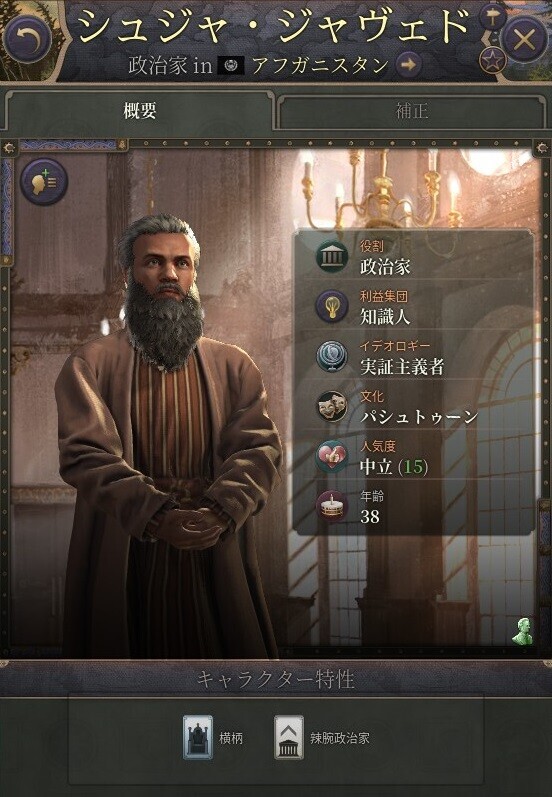This screenshot has width=552, height=797.
Task: Click the back arrow button
Action: (x=27, y=40)
